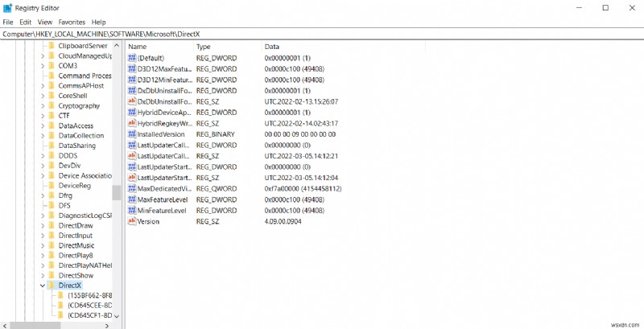Click the CTF folder icon
Screen dimensions: 644x329
click(x=52, y=116)
